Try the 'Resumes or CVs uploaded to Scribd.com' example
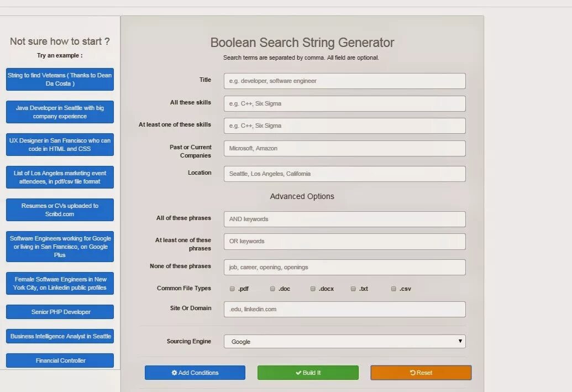 pos(60,210)
